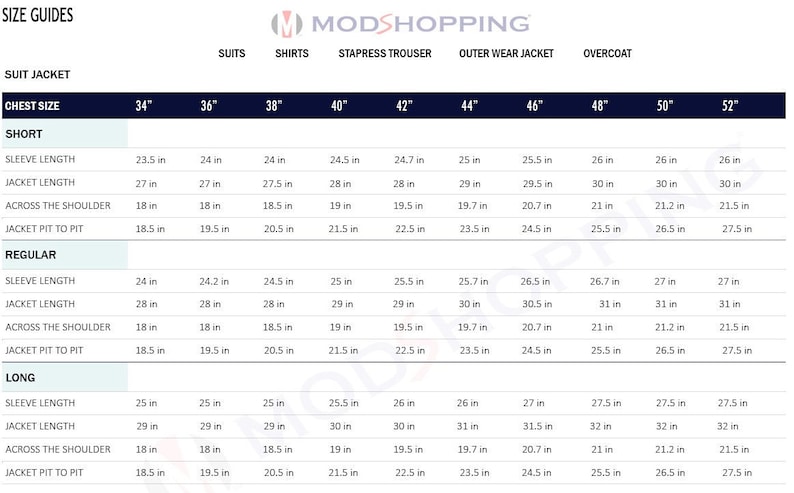Image resolution: width=794 pixels, height=493 pixels.
Task: Click SLEEVE LENGTH row label under SHORT
Action: tap(40, 159)
